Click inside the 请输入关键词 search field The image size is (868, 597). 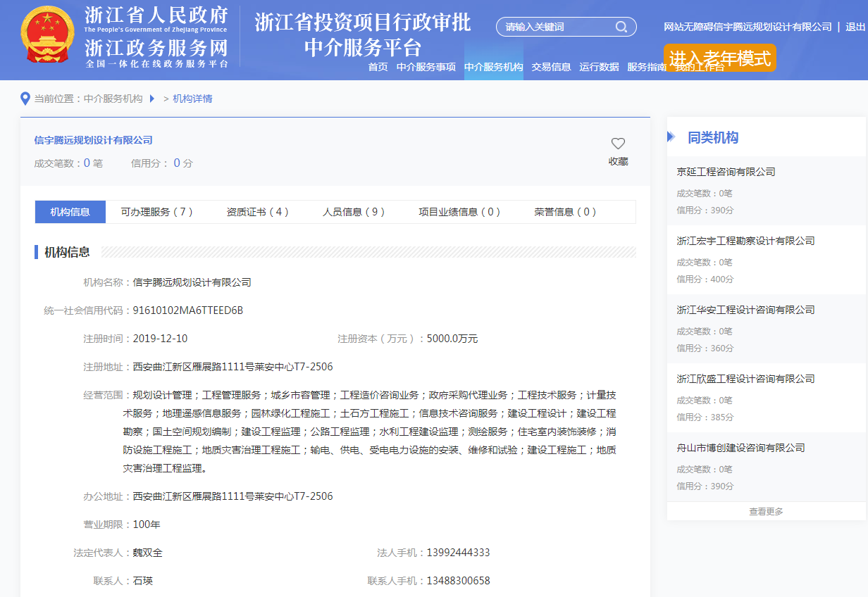(x=550, y=27)
